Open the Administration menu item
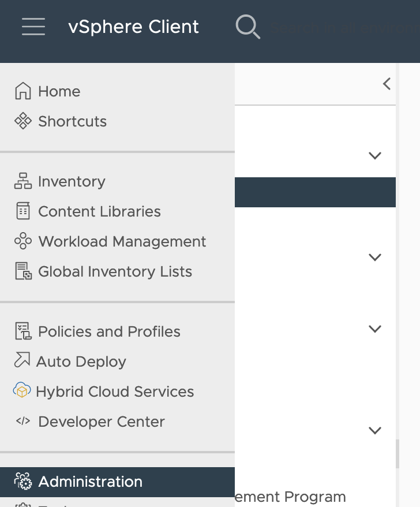The width and height of the screenshot is (420, 507). 90,482
